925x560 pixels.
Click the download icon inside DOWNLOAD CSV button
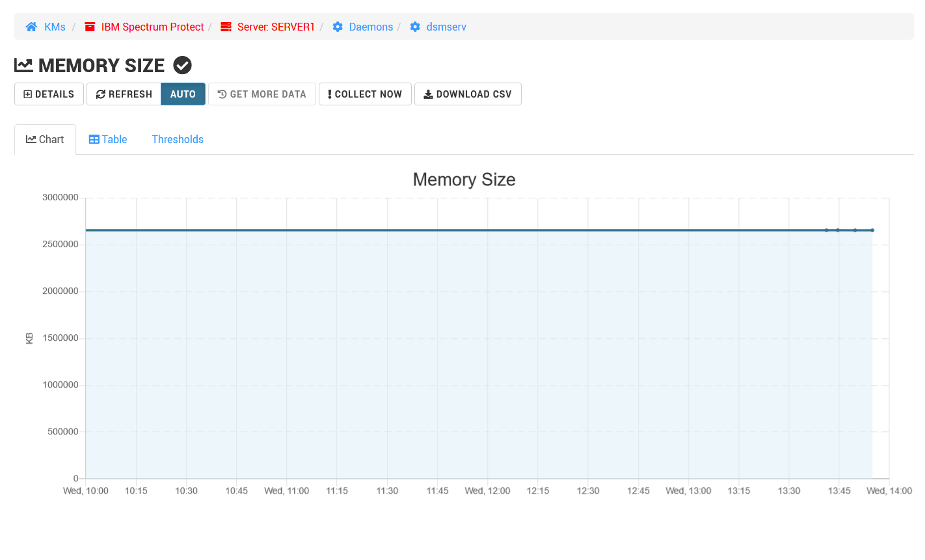click(x=428, y=94)
